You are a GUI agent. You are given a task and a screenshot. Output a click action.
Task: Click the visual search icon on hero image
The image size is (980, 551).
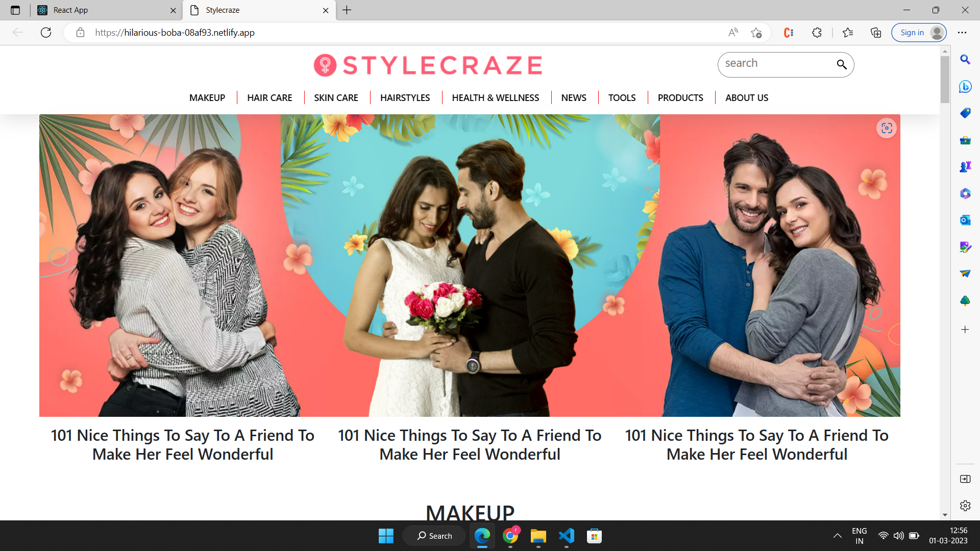(887, 128)
